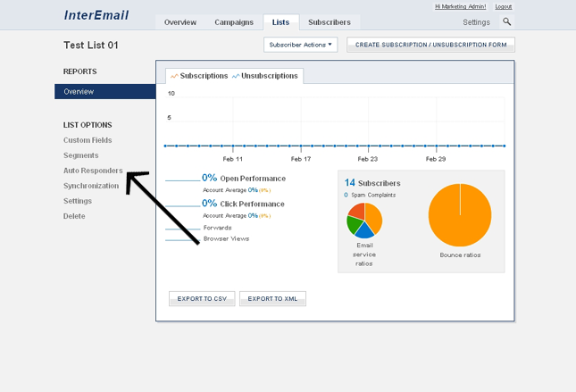Image resolution: width=576 pixels, height=392 pixels.
Task: Click Create Subscription / Unsubscription Form button
Action: pos(430,44)
